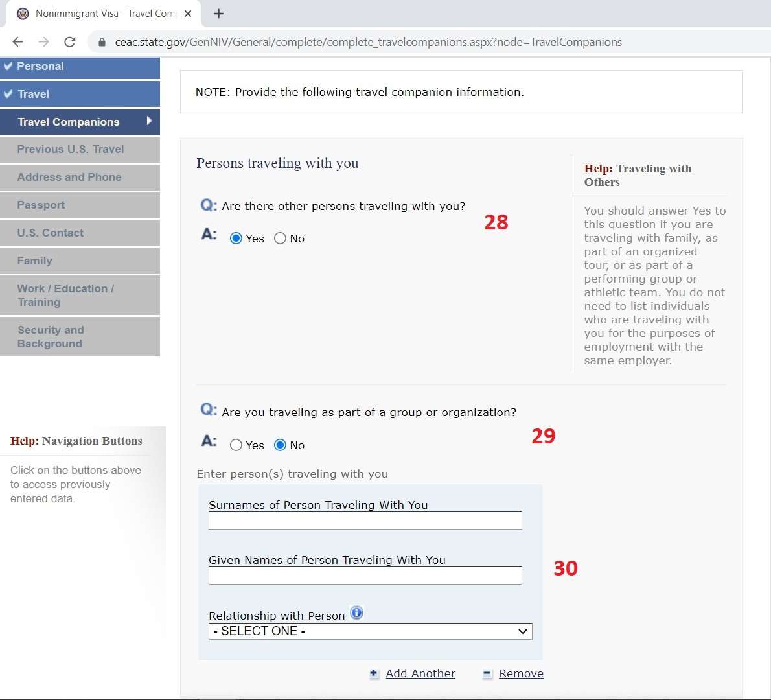
Task: Go back with the browser back arrow
Action: [x=17, y=42]
